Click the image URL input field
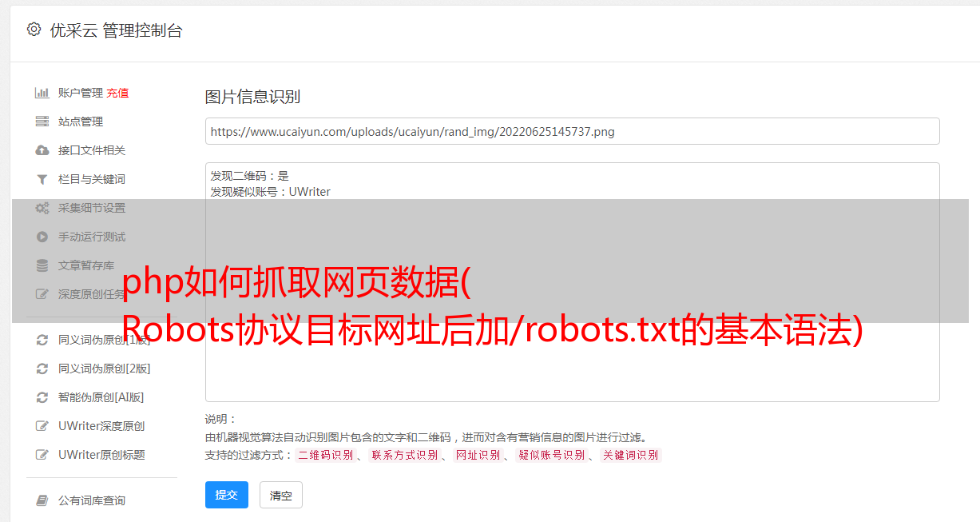The image size is (980, 522). pos(572,131)
